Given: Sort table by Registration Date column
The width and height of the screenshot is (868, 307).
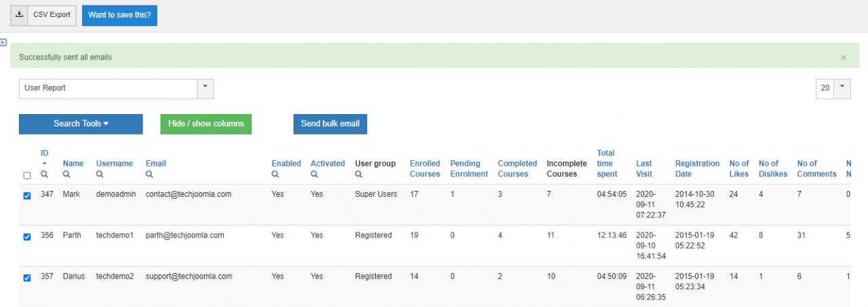Looking at the screenshot, I should 697,168.
